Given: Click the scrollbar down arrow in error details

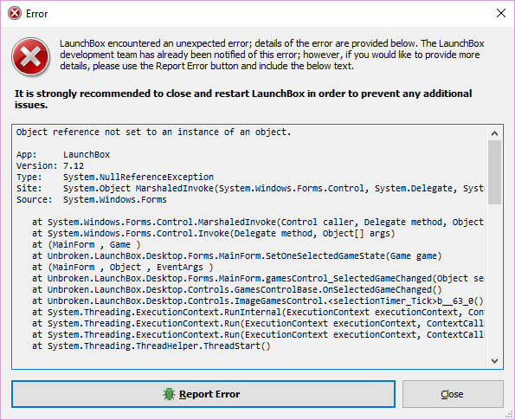Looking at the screenshot, I should point(494,361).
